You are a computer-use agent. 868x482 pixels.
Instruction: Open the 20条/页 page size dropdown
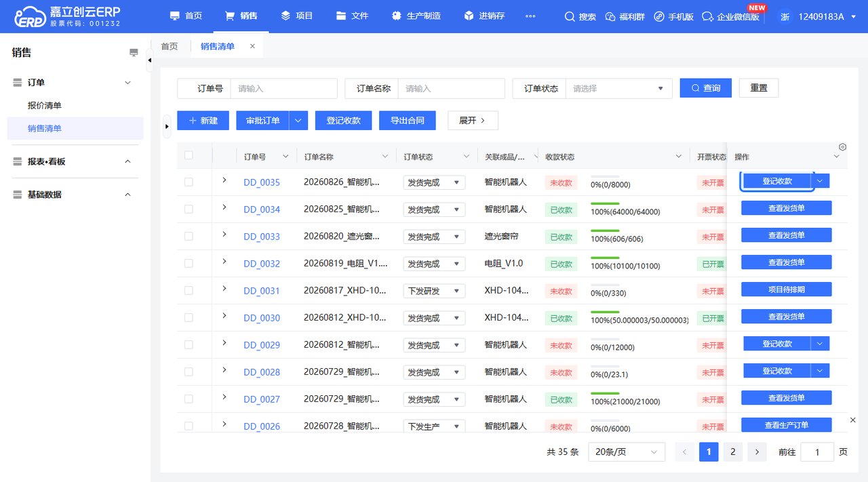click(626, 452)
